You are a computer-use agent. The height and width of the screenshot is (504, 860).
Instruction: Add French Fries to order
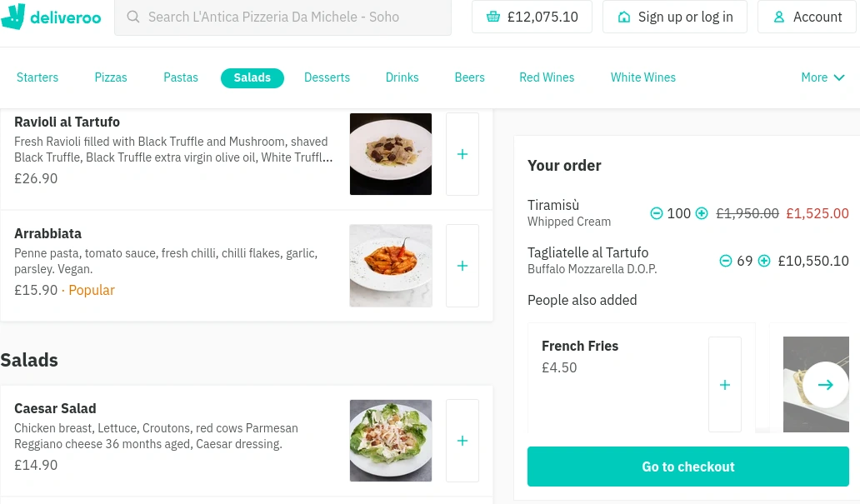[x=725, y=385]
